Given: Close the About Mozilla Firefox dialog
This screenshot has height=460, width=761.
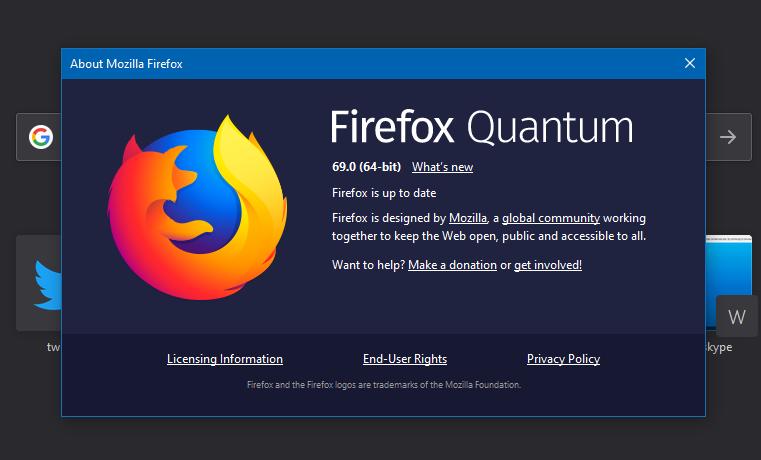Looking at the screenshot, I should (690, 63).
